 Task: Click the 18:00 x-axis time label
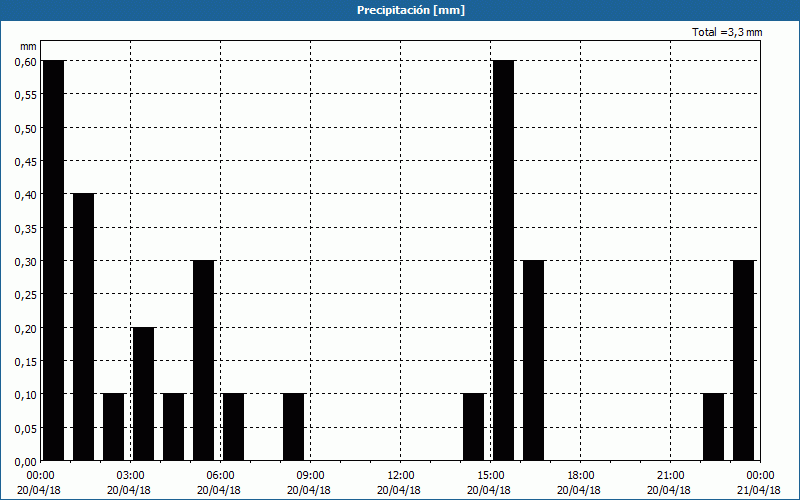pos(581,476)
